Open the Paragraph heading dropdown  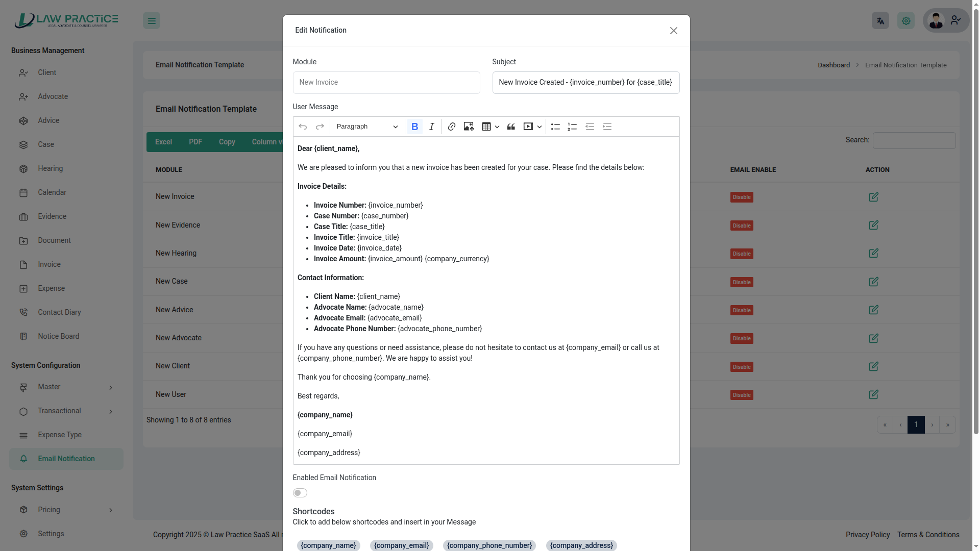click(366, 127)
